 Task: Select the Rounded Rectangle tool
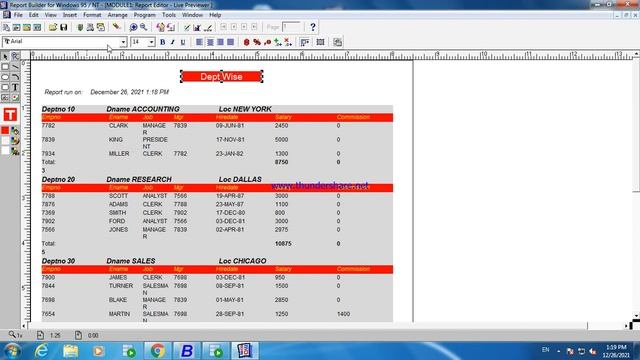[5, 87]
